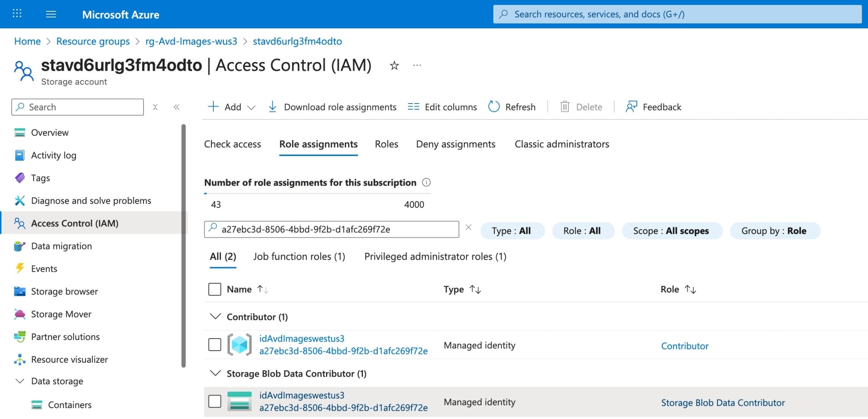Image resolution: width=868 pixels, height=419 pixels.
Task: Open the Type : All filter
Action: [x=513, y=231]
